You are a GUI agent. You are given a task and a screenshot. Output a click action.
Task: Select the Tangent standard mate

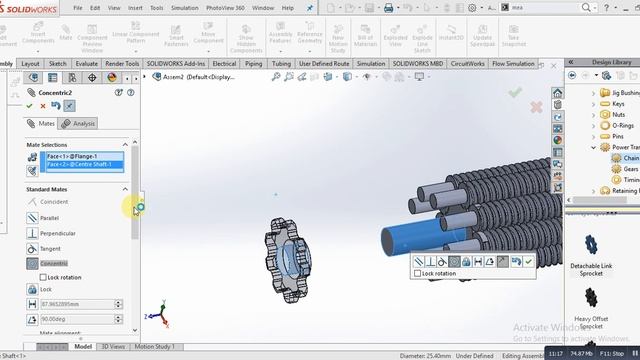[32, 249]
